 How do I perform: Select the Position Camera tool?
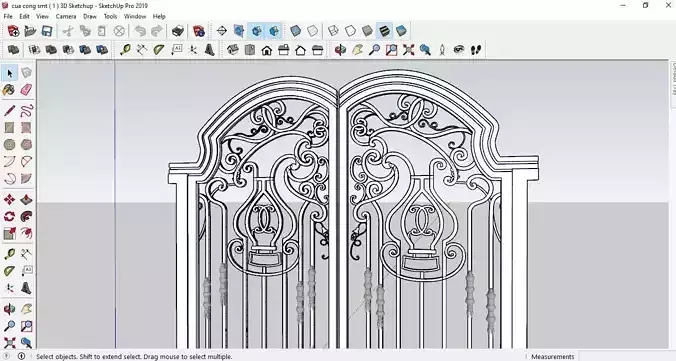[x=442, y=50]
